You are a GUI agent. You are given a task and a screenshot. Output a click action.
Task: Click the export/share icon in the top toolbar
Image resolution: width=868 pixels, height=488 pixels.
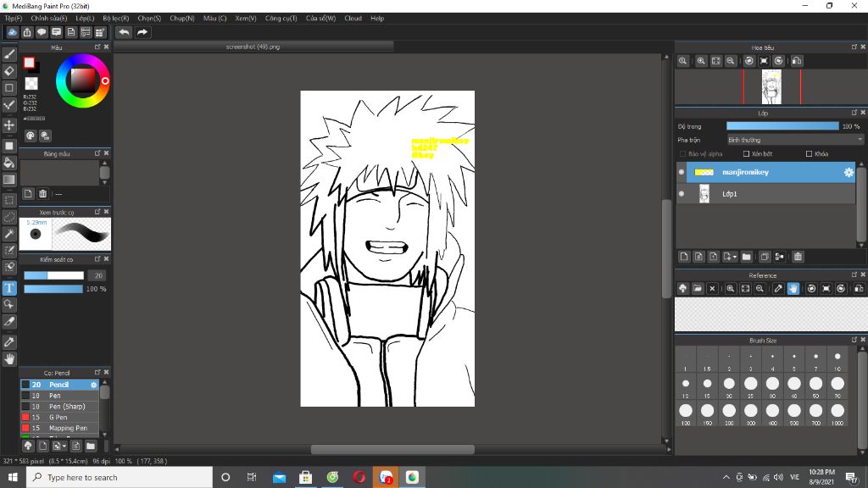pos(26,32)
